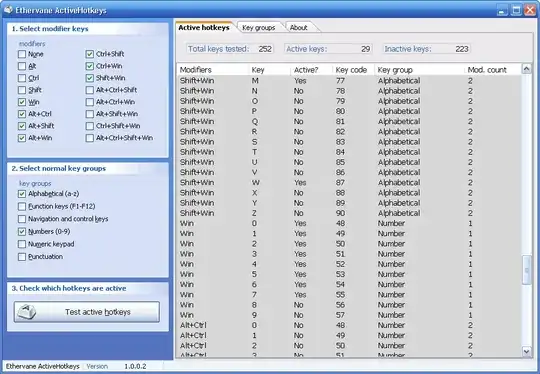Select the Shift+Win Z row

[x=349, y=213]
